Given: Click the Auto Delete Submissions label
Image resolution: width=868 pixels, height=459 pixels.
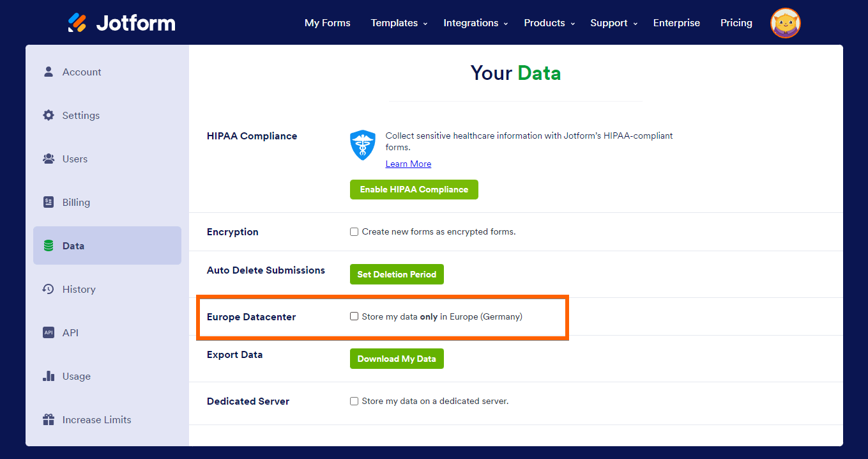Looking at the screenshot, I should 266,270.
